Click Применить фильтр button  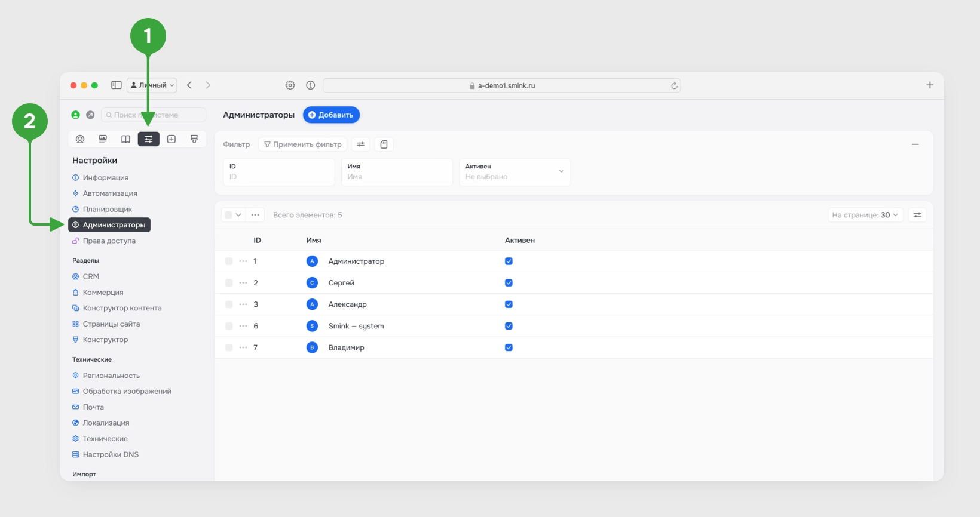[x=302, y=144]
